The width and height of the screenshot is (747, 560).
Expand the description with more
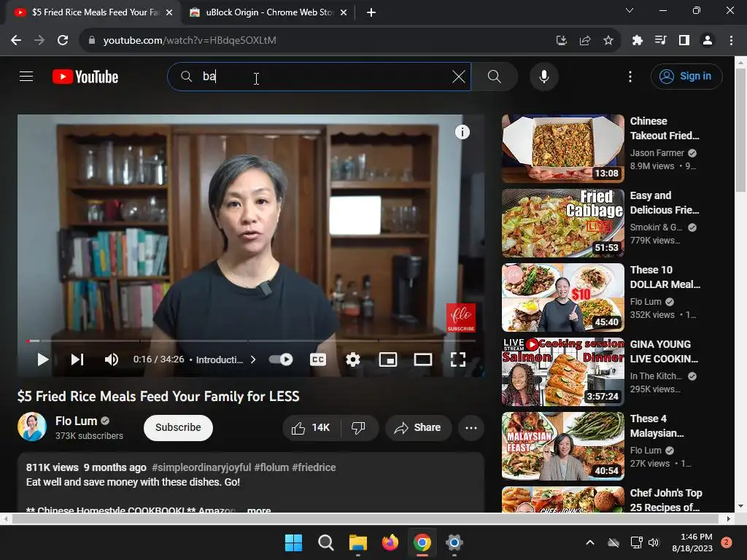pos(259,510)
